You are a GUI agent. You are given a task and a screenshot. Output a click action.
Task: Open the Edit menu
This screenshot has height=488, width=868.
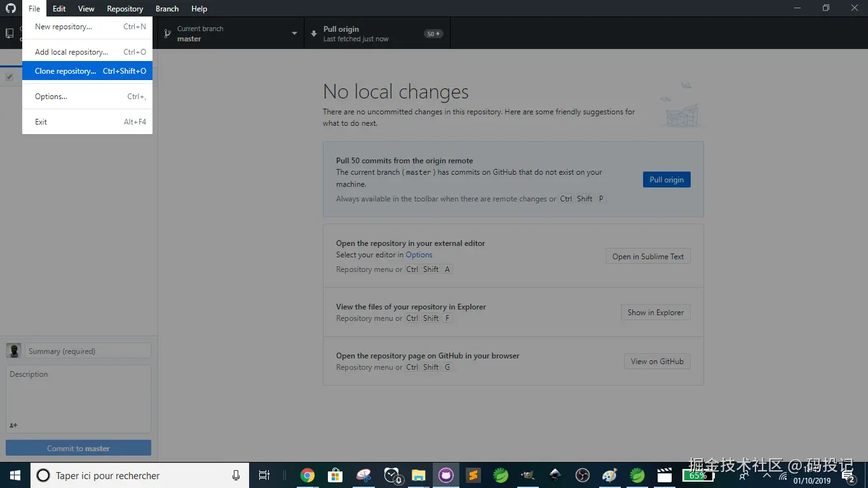tap(59, 8)
